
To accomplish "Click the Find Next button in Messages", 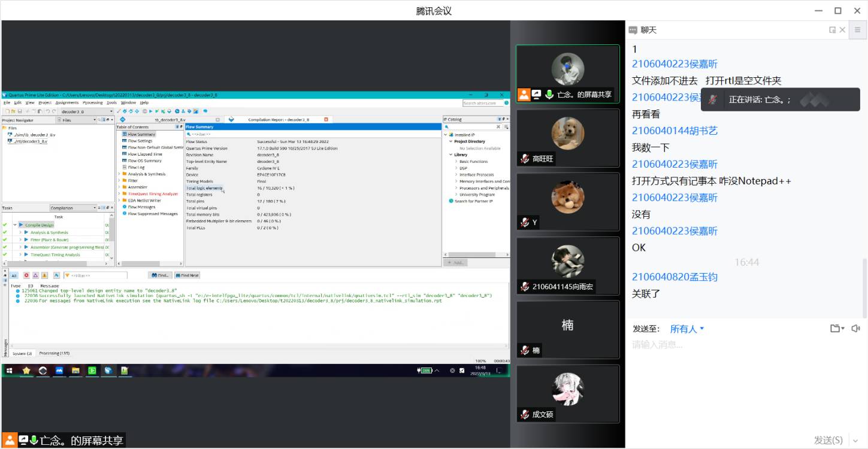I will [x=187, y=275].
